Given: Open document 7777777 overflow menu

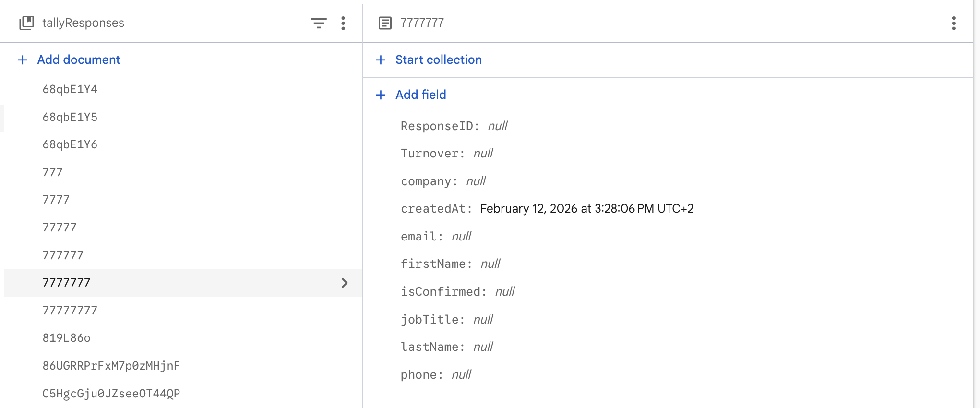Looking at the screenshot, I should [x=953, y=23].
